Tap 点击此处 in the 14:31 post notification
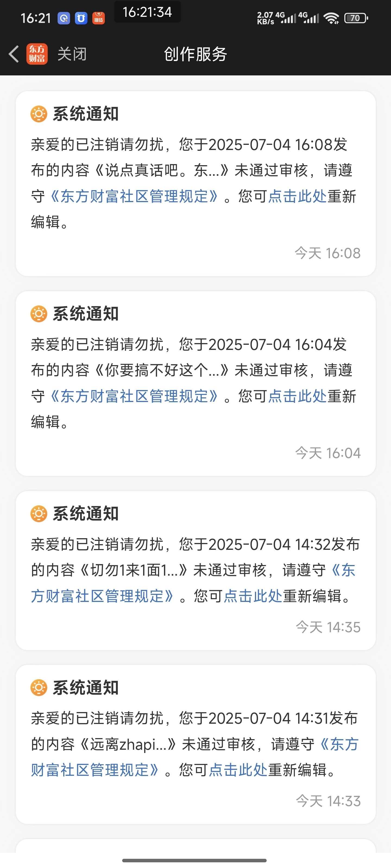This screenshot has height=868, width=391. tap(238, 770)
